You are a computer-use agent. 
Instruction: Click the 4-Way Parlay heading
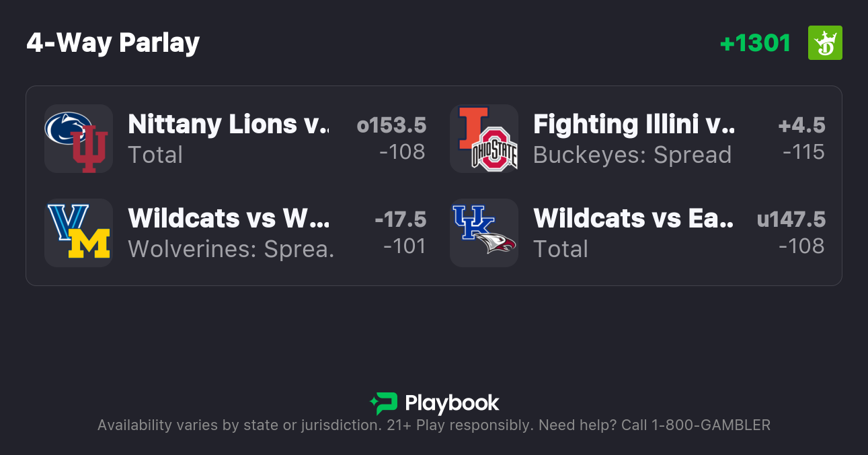coord(113,43)
